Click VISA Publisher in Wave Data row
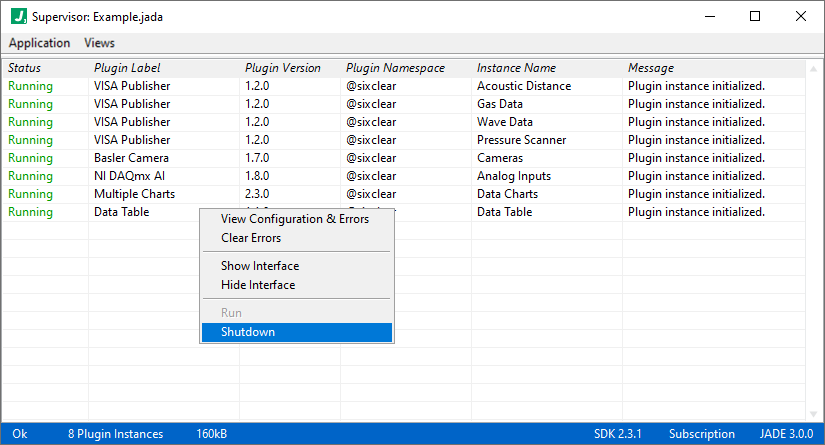The width and height of the screenshot is (825, 445). [x=132, y=122]
